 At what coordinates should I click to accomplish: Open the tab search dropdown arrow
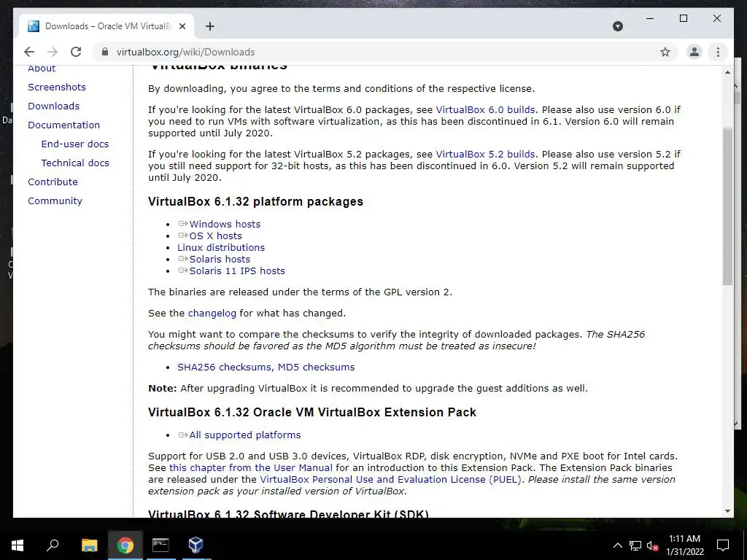point(617,26)
